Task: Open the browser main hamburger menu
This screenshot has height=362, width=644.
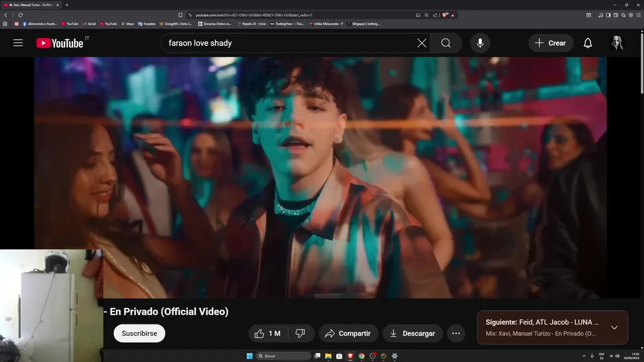Action: tap(638, 15)
